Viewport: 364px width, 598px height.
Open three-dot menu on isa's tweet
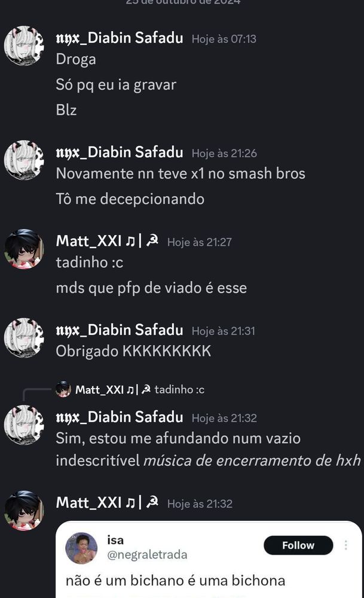point(345,545)
